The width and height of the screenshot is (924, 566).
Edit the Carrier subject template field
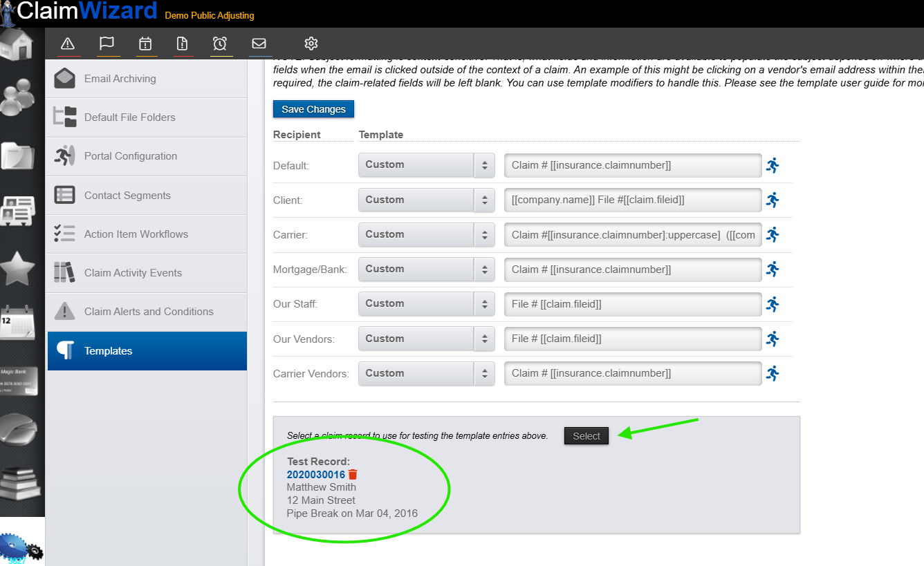click(x=633, y=234)
